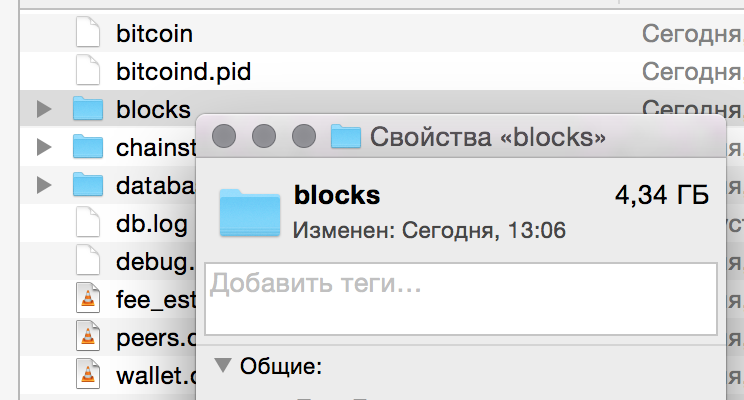
Task: Click the chainstate folder icon
Action: 88,146
